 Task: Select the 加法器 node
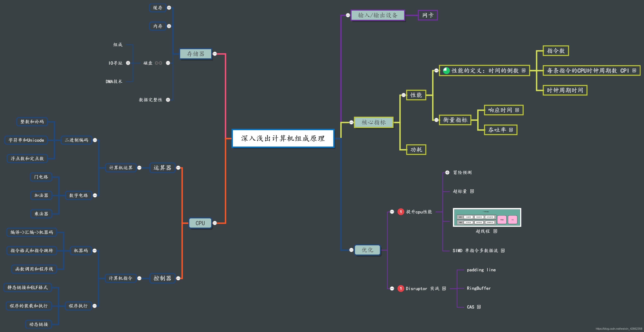point(41,195)
